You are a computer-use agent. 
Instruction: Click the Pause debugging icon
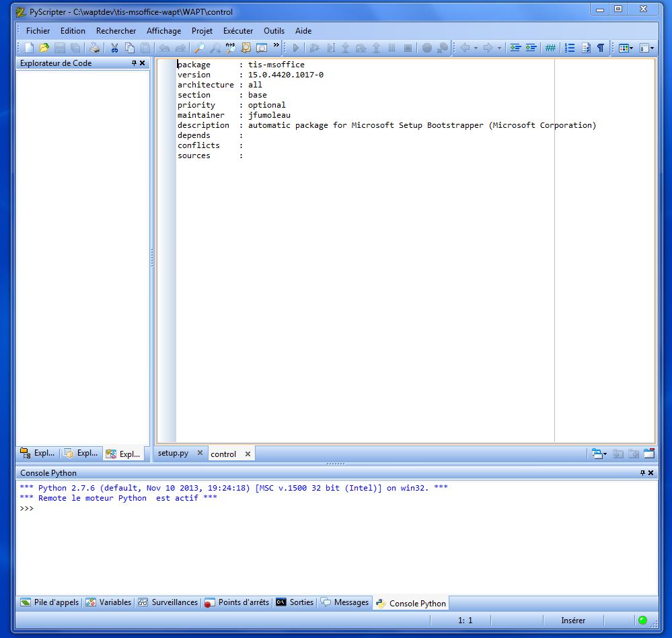[391, 48]
